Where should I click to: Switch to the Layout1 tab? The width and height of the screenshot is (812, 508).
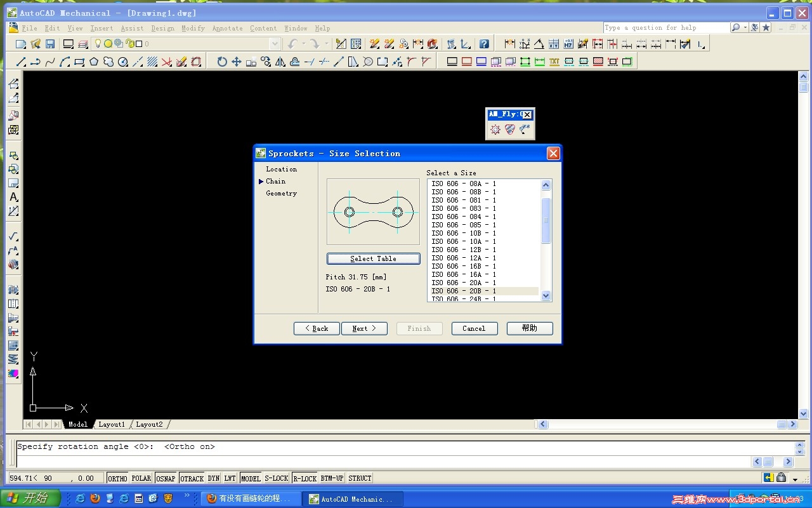(112, 424)
